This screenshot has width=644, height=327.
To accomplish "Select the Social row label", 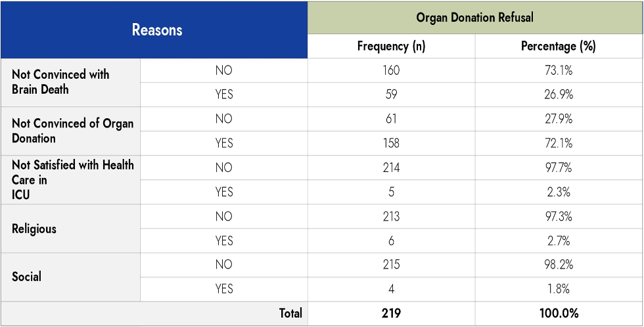I will pos(27,276).
